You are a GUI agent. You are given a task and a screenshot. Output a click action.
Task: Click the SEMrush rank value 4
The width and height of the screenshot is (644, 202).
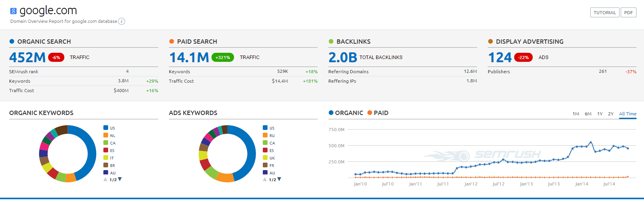pyautogui.click(x=127, y=71)
